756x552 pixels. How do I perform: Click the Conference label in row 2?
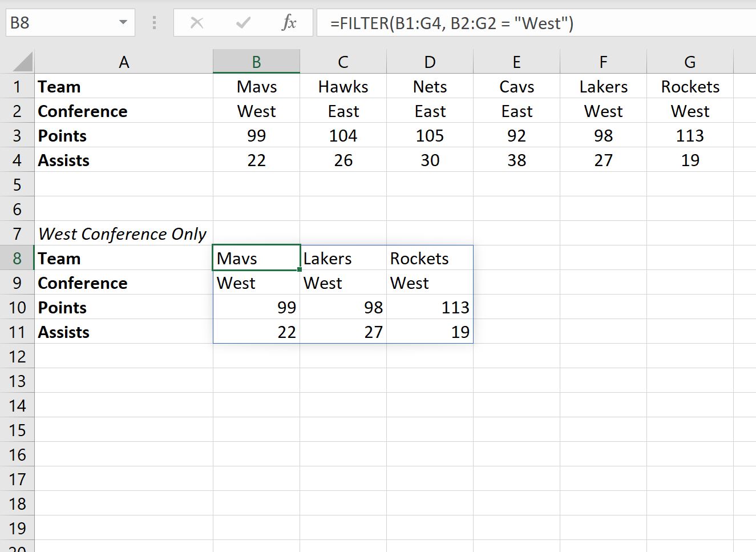pyautogui.click(x=124, y=111)
